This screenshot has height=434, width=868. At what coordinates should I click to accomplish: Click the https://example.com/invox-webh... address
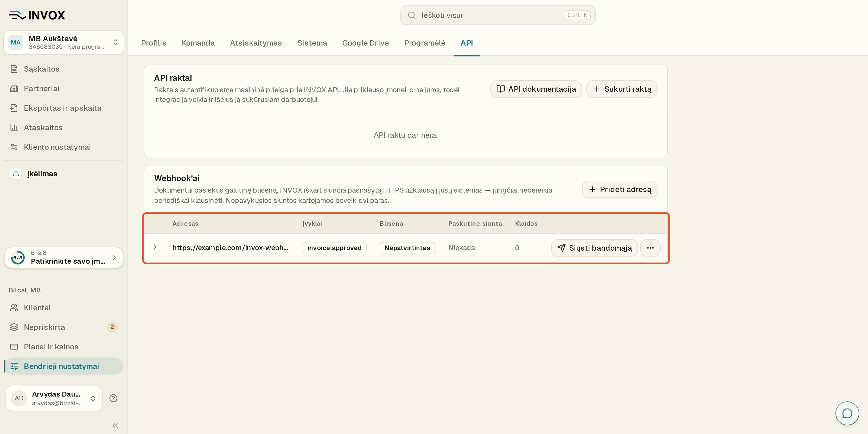coord(230,248)
